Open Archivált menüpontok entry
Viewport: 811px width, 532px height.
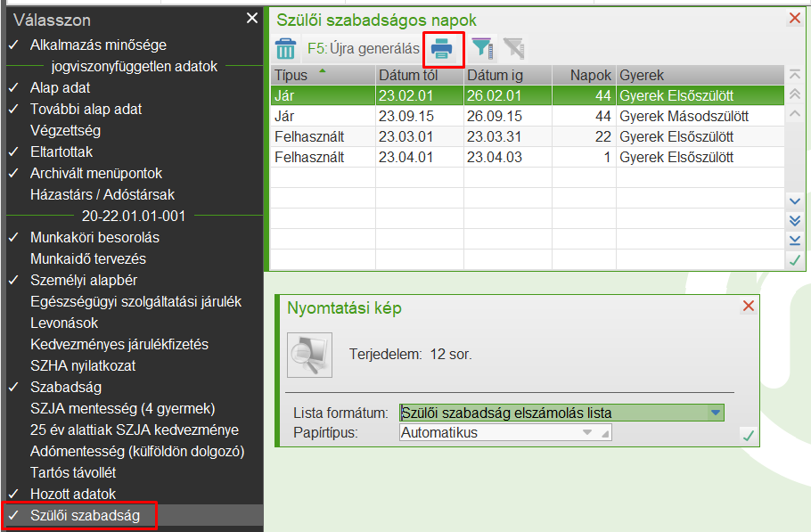pos(96,173)
